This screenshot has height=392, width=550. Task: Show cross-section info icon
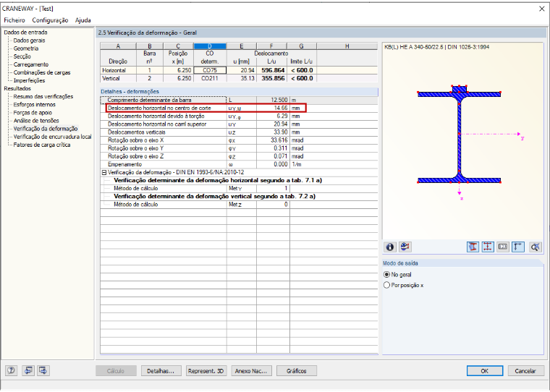tap(389, 247)
